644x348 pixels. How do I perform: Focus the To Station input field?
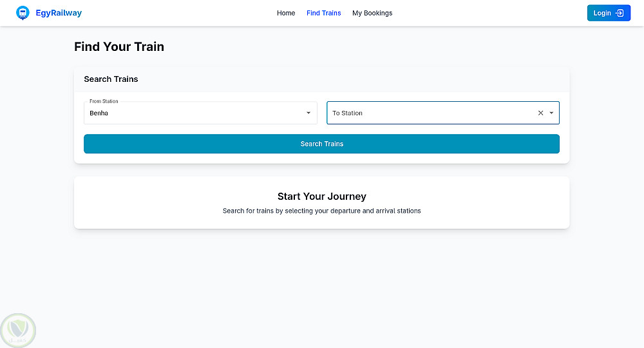pyautogui.click(x=431, y=113)
